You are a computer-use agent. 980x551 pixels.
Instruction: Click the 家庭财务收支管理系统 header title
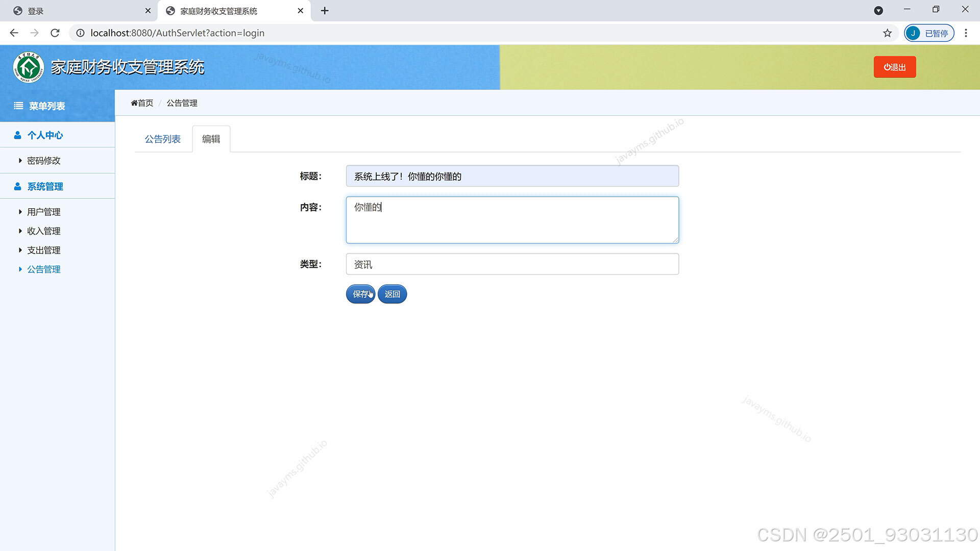(x=128, y=67)
